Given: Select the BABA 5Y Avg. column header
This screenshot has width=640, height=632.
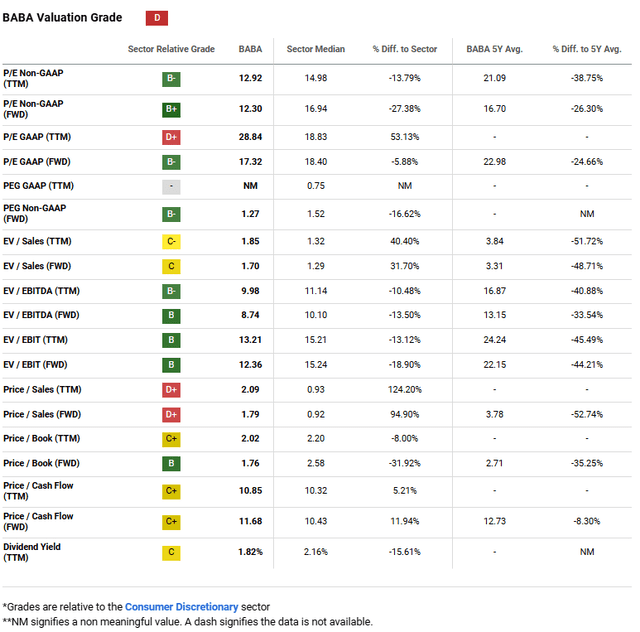Looking at the screenshot, I should point(494,49).
